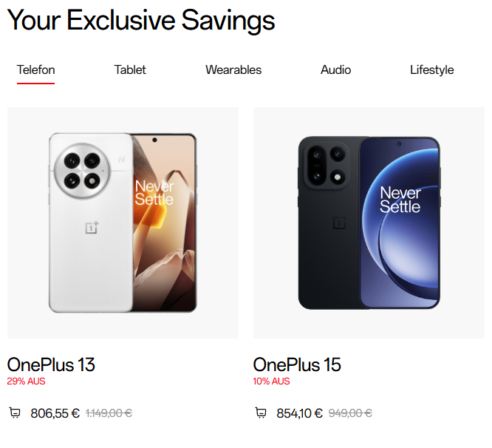492x448 pixels.
Task: Open the OnePlus 15 product title
Action: pos(297,364)
